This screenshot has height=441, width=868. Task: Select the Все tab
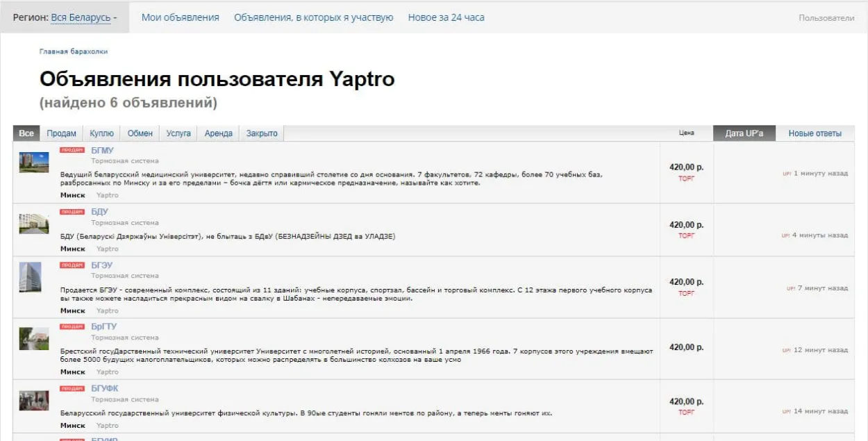pyautogui.click(x=26, y=133)
